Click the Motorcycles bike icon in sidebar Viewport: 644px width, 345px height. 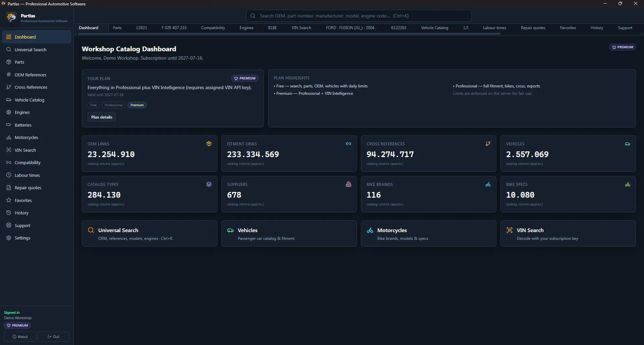[9, 137]
